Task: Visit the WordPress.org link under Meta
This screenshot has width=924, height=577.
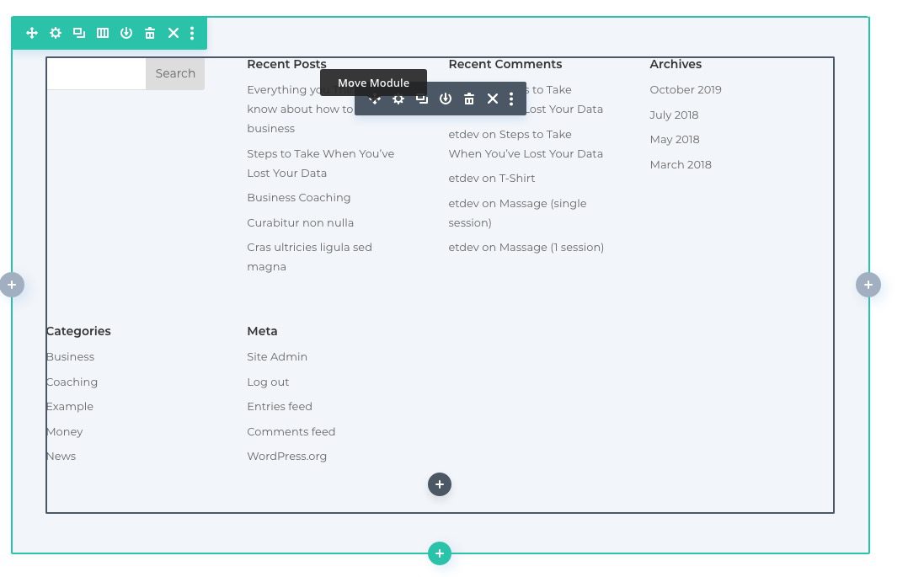Action: pos(286,456)
